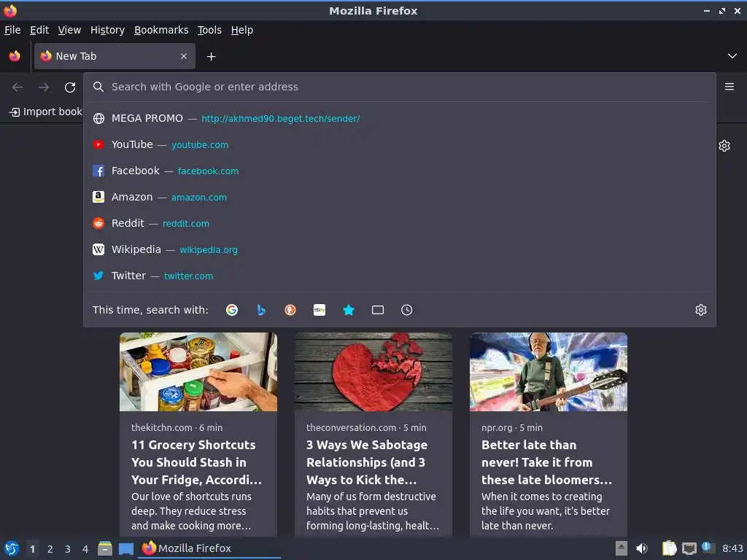The image size is (747, 560).
Task: Select the New Tab tab
Action: click(x=115, y=56)
